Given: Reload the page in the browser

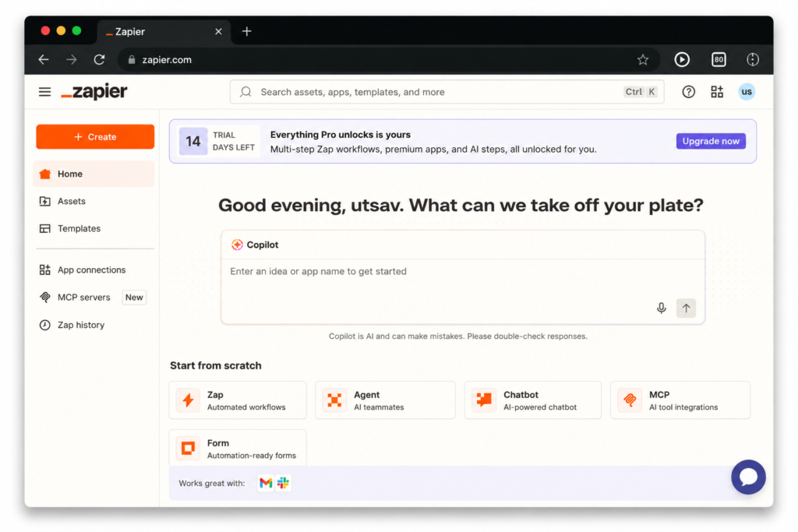Looking at the screenshot, I should 99,60.
